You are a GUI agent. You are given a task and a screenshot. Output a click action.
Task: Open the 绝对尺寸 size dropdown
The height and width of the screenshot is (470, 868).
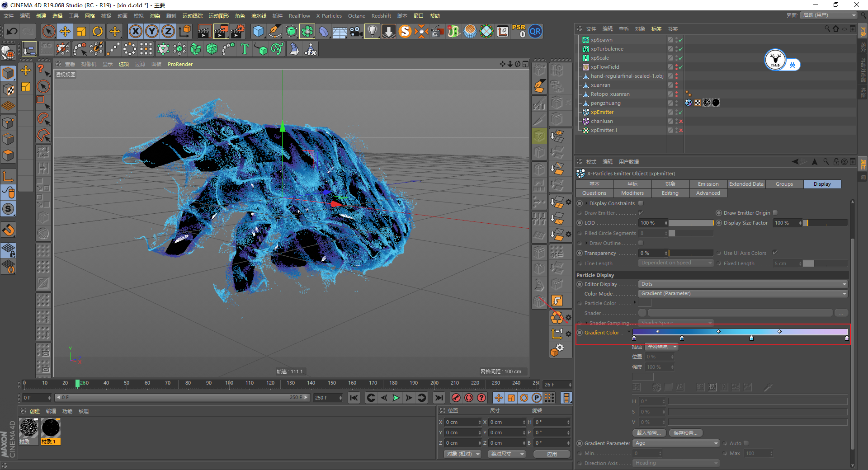(507, 454)
